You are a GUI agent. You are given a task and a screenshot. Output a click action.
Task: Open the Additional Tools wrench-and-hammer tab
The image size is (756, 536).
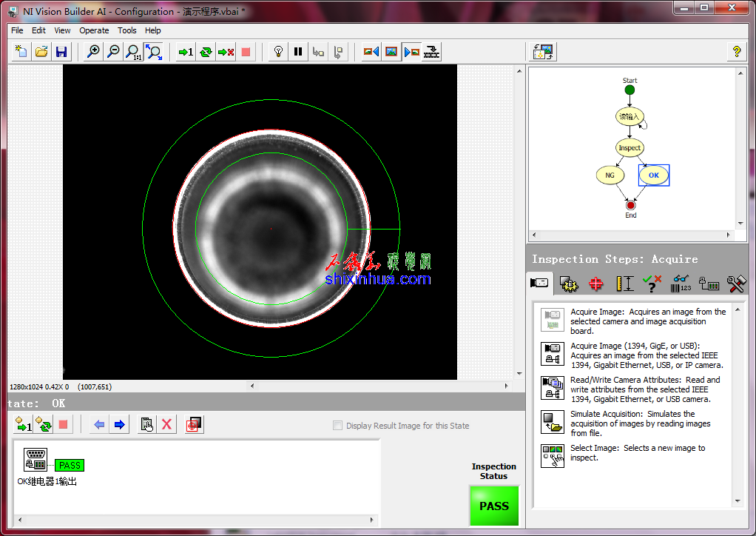coord(736,284)
